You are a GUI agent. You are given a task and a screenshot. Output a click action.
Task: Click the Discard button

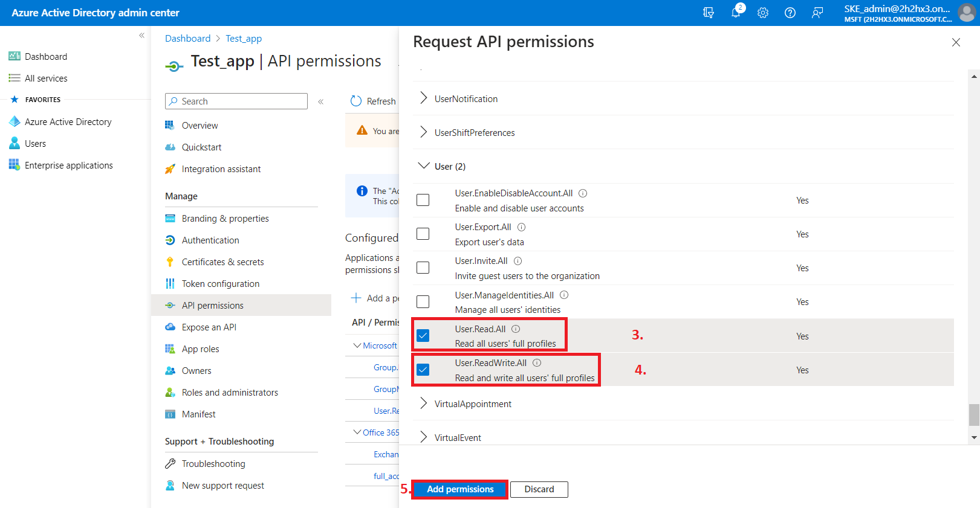[539, 489]
